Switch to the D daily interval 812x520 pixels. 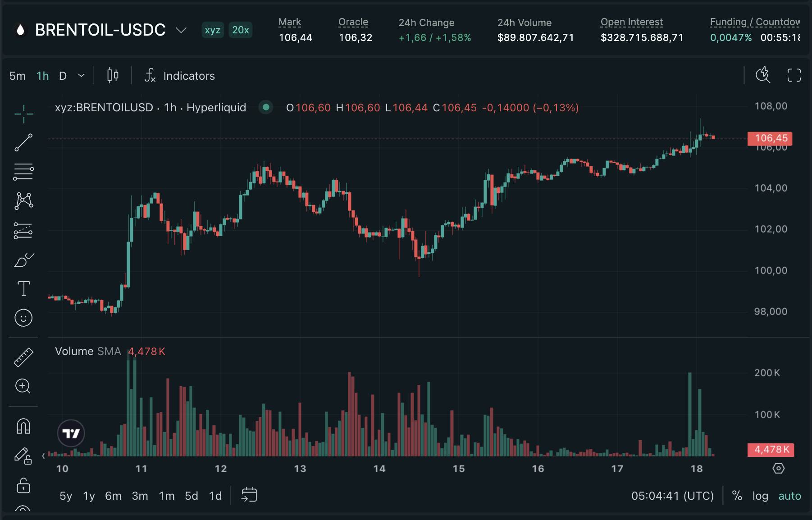(x=63, y=76)
